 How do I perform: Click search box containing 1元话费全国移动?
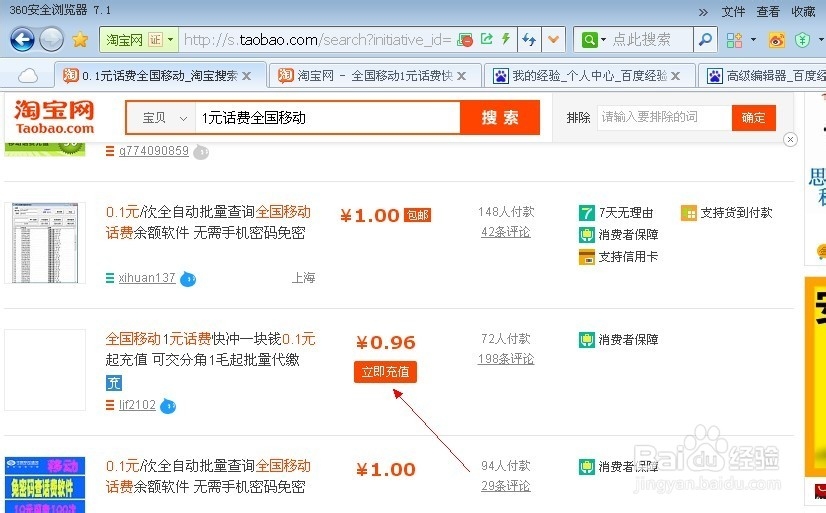[328, 118]
